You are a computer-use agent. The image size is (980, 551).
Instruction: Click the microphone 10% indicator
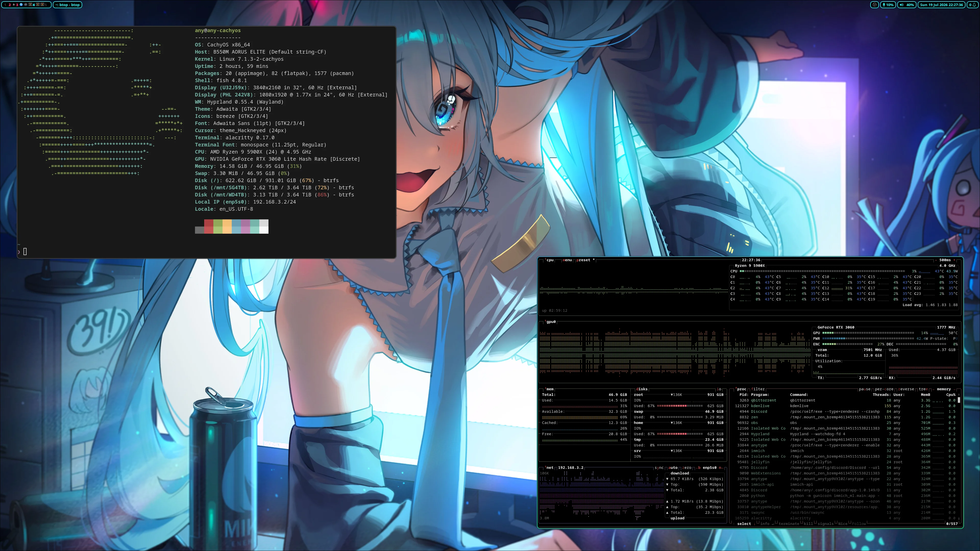click(888, 5)
